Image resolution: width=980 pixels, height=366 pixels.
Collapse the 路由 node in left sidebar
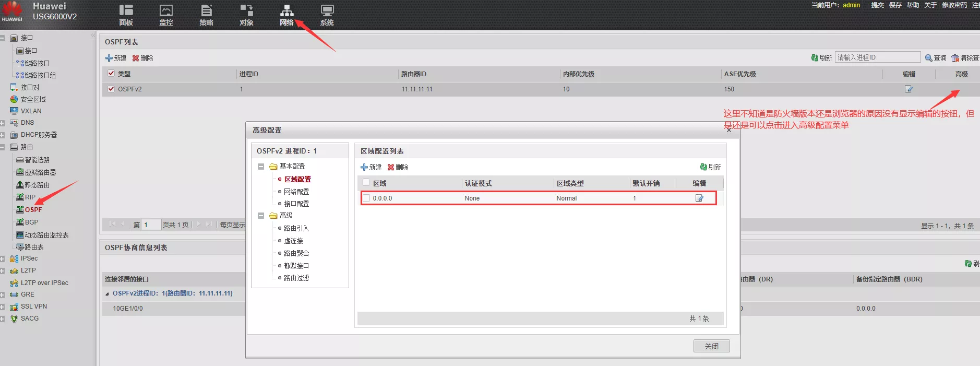point(3,147)
